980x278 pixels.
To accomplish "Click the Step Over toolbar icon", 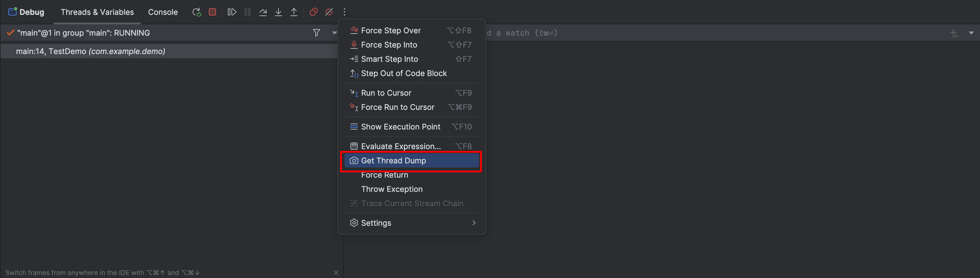I will pyautogui.click(x=263, y=12).
